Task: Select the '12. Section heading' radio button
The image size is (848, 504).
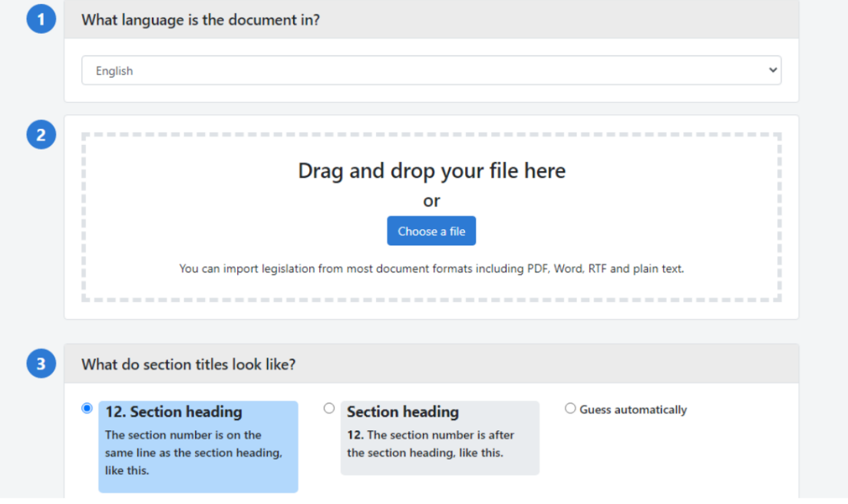Action: click(87, 408)
